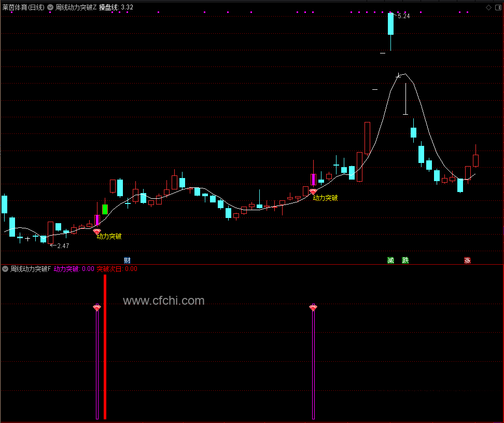The width and height of the screenshot is (504, 423).
Task: Click the 2.47 low price label
Action: pos(63,246)
